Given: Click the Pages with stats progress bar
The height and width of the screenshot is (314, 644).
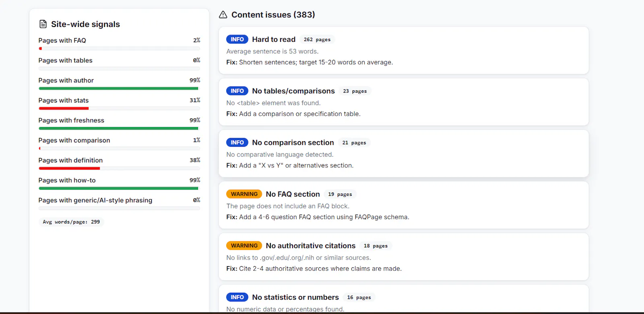Looking at the screenshot, I should pyautogui.click(x=119, y=109).
